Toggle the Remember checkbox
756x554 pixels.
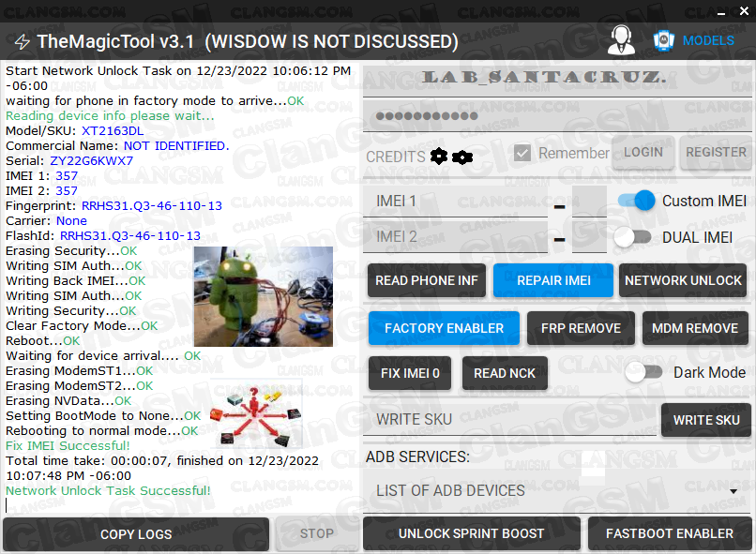coord(522,153)
